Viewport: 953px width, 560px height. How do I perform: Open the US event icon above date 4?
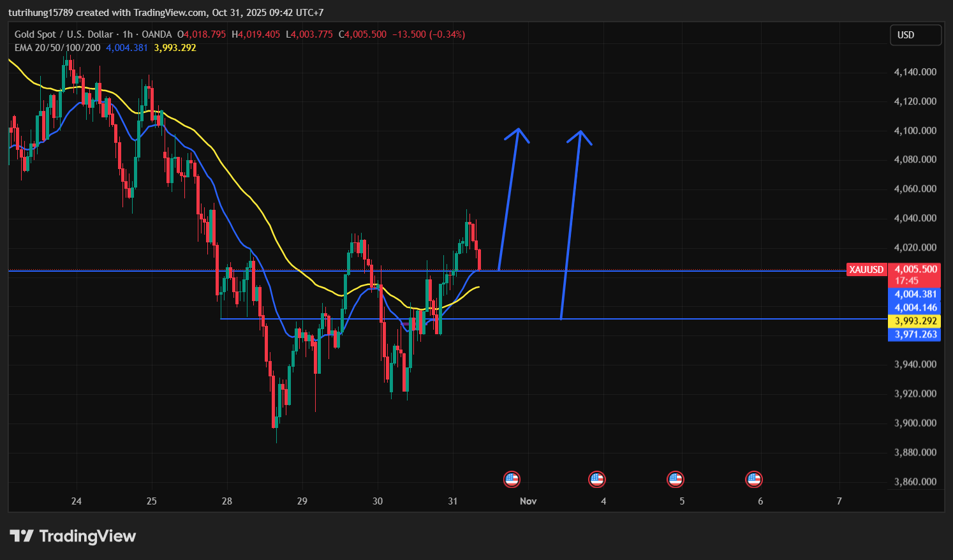[596, 479]
